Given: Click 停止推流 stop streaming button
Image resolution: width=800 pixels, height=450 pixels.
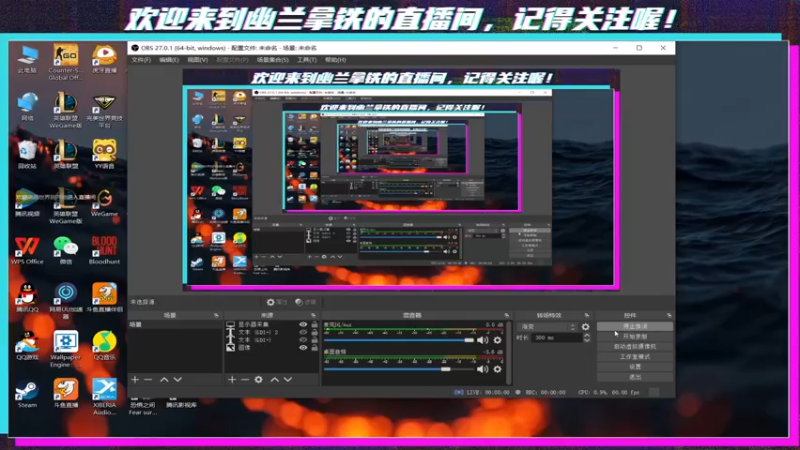Looking at the screenshot, I should point(635,326).
